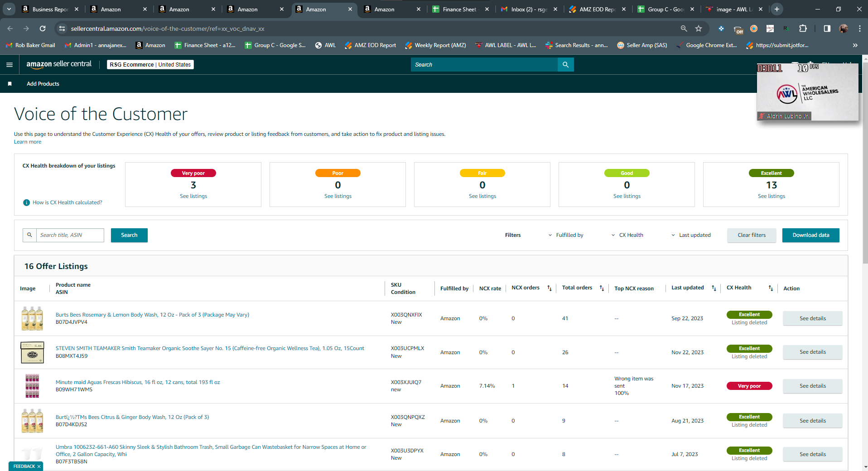Click the Minute maid Aguas Frescas product thumbnail
The width and height of the screenshot is (868, 471).
[x=32, y=386]
